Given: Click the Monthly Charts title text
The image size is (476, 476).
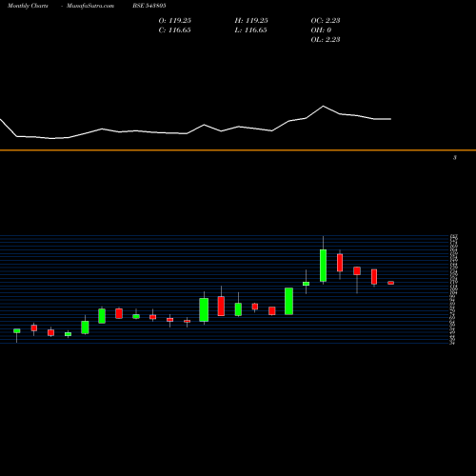Looking at the screenshot, I should pos(28,6).
